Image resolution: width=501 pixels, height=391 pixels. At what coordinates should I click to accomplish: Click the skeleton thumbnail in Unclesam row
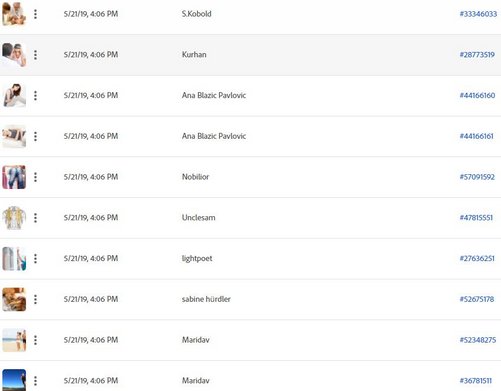click(x=14, y=218)
